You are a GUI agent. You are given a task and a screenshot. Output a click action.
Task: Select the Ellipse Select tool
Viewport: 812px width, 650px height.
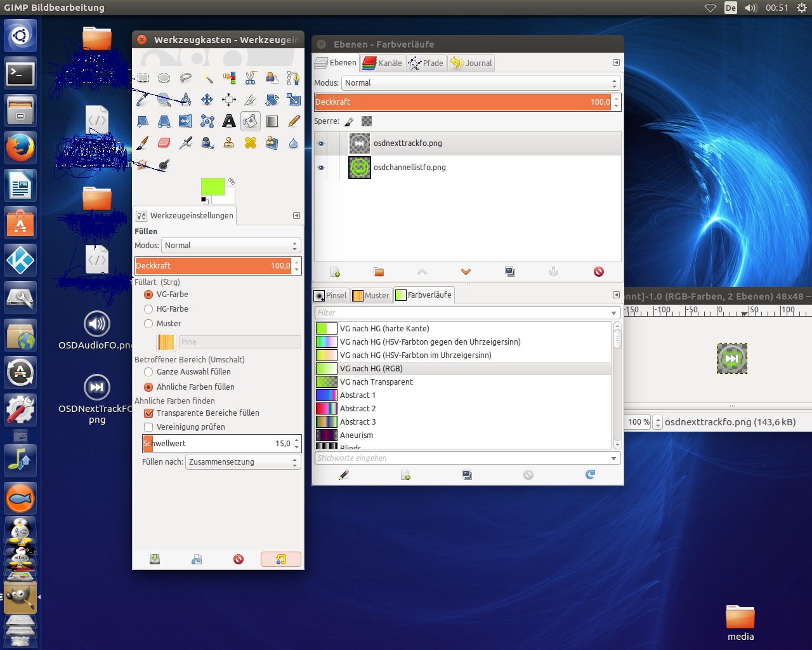tap(164, 78)
